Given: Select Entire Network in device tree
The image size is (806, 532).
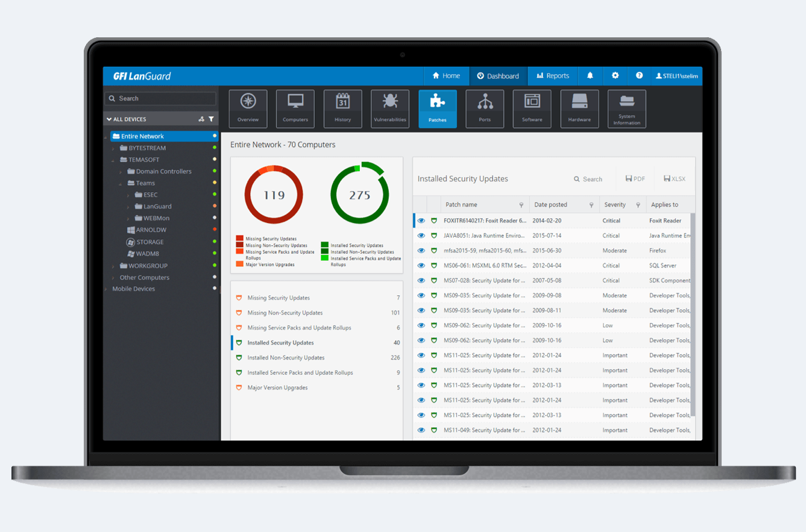Looking at the screenshot, I should pyautogui.click(x=164, y=136).
